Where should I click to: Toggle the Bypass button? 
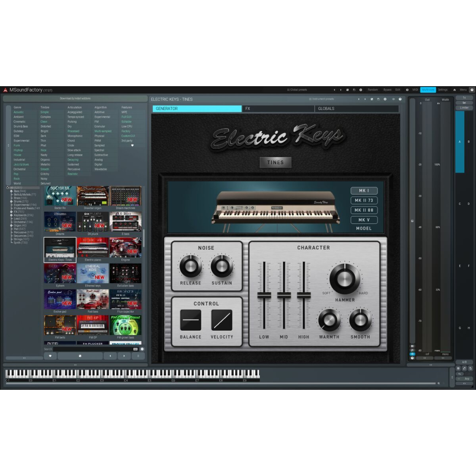click(x=387, y=90)
